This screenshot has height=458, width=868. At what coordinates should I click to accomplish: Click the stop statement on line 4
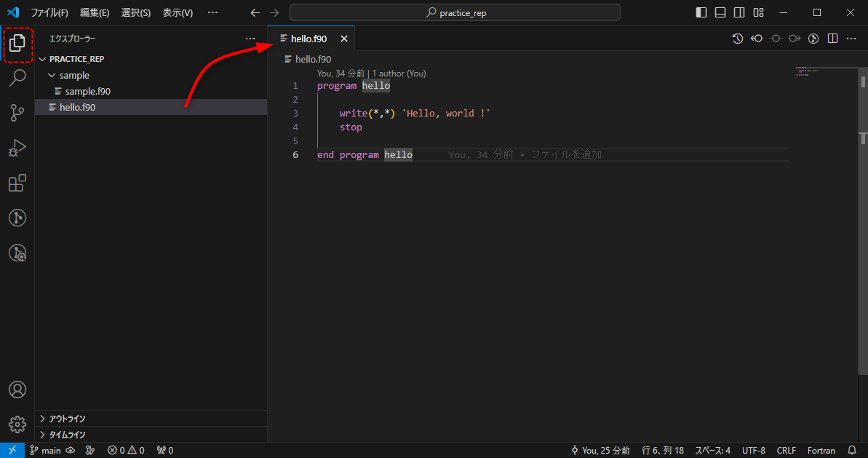click(x=351, y=127)
